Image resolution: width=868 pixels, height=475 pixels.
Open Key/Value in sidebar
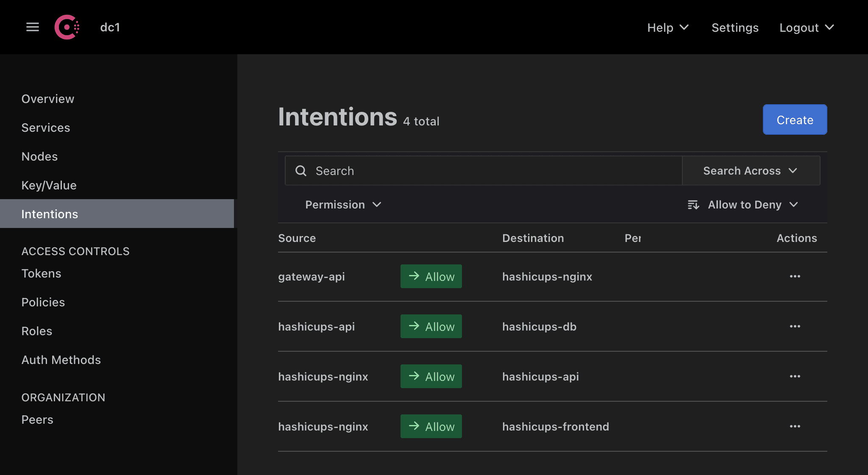tap(49, 185)
